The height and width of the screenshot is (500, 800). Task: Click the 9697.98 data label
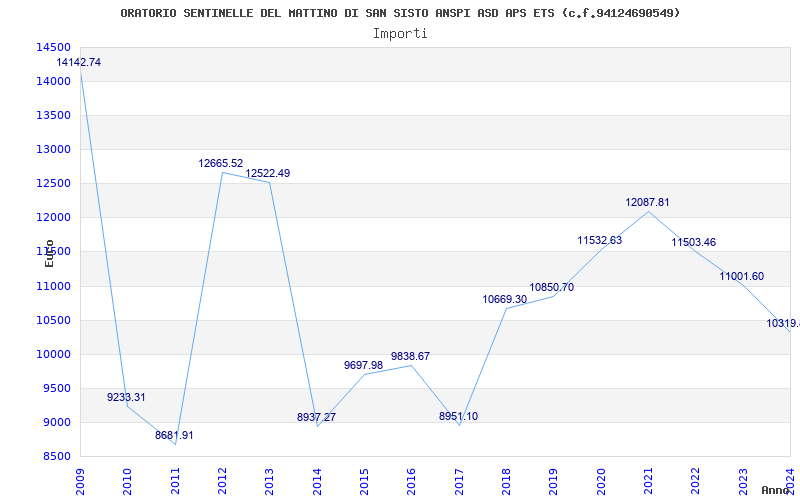click(x=363, y=365)
